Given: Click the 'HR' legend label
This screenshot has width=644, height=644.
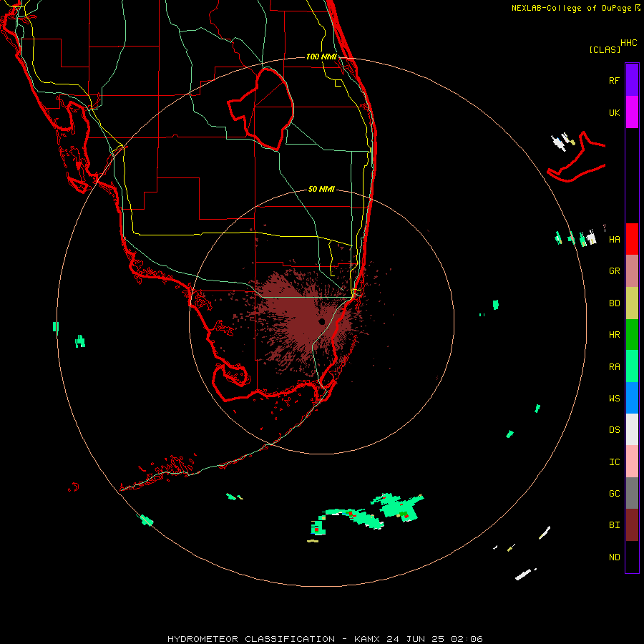Looking at the screenshot, I should [614, 335].
